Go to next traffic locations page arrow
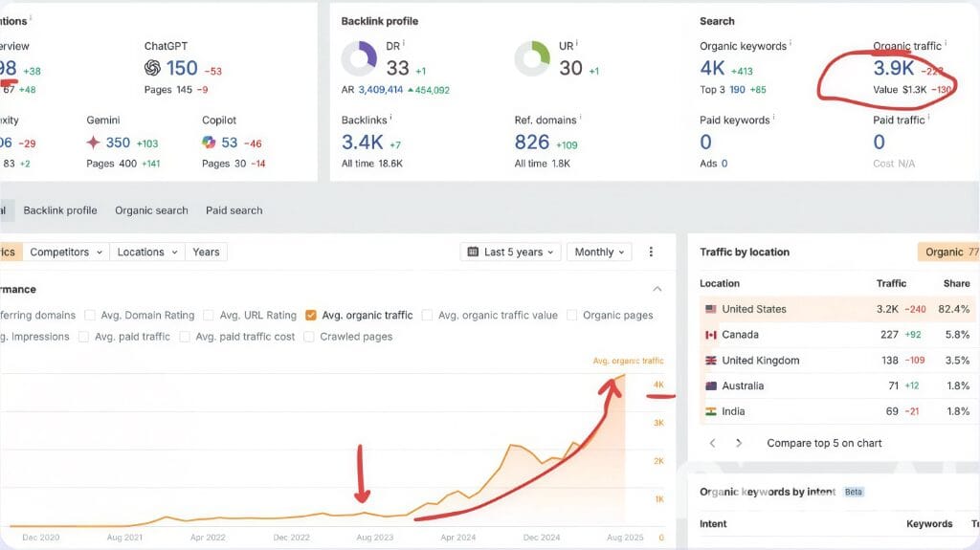Image resolution: width=980 pixels, height=550 pixels. coord(739,443)
